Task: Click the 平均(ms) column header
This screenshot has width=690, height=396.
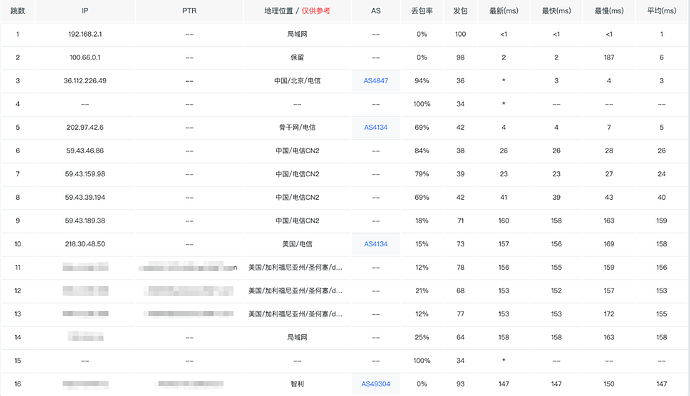Action: pyautogui.click(x=662, y=11)
